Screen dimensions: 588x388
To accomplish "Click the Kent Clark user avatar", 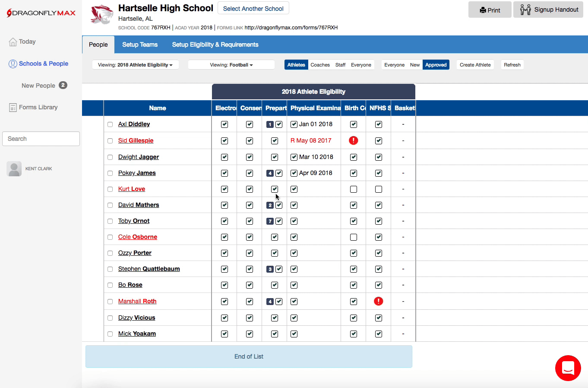I will coord(14,169).
